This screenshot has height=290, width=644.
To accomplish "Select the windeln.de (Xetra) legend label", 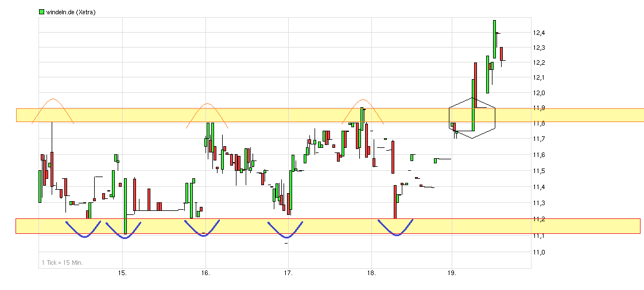I will pyautogui.click(x=71, y=12).
